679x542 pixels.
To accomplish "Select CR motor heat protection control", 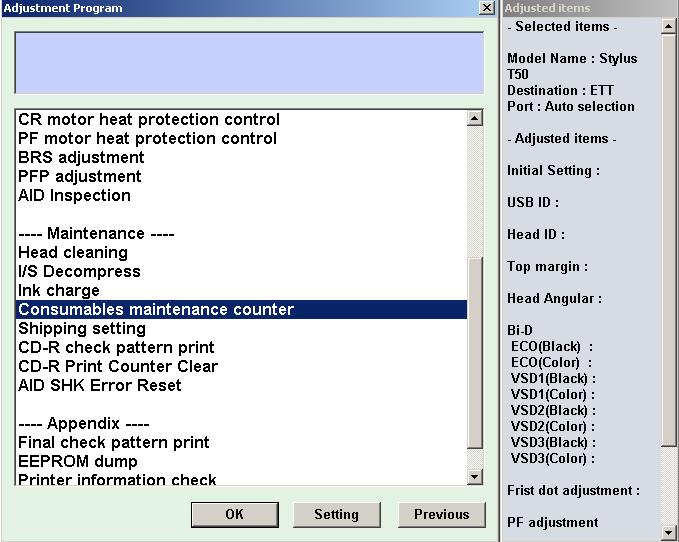I will tap(149, 120).
